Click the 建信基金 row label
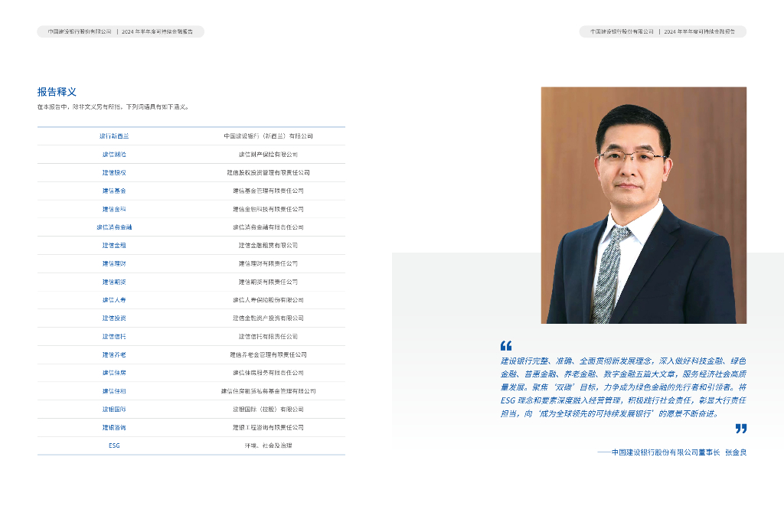 coord(114,191)
